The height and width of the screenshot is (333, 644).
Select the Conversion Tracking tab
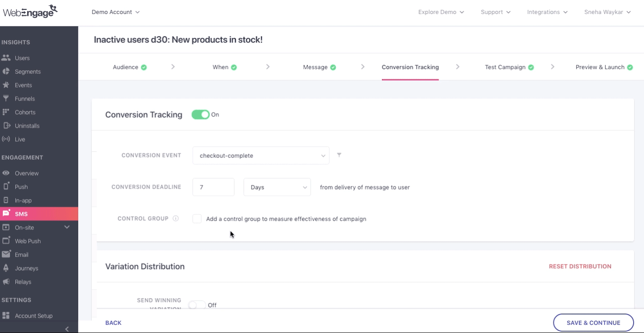(x=410, y=67)
